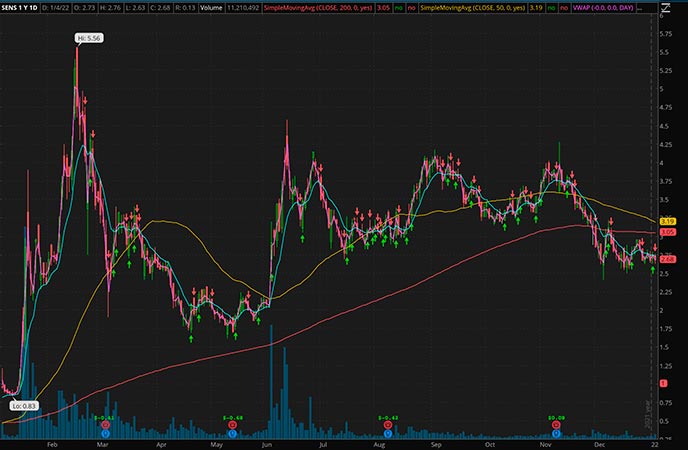
Task: Click the 5.25 price axis label
Action: [665, 71]
